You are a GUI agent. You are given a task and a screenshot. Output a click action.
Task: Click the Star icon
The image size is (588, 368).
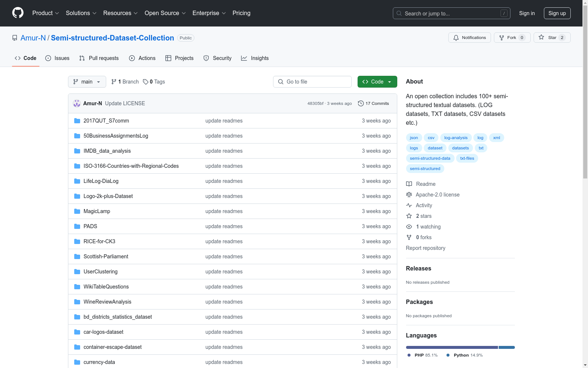pyautogui.click(x=541, y=37)
